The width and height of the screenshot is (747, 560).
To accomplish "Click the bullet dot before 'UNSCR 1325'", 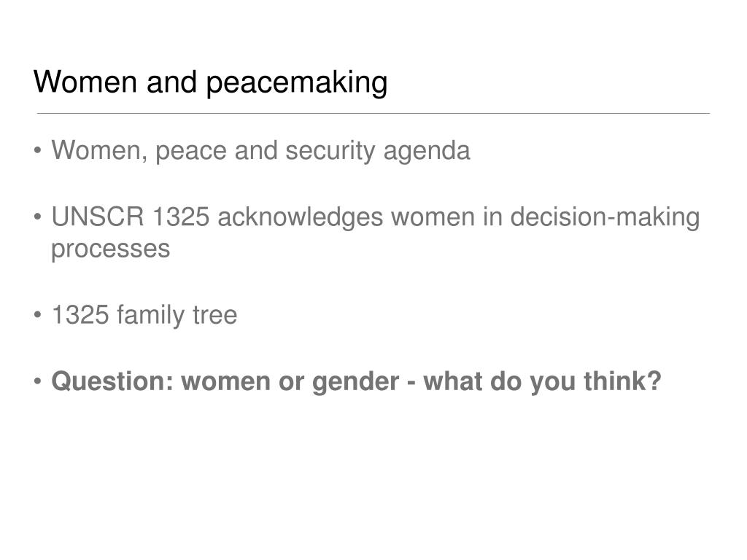I will [x=38, y=217].
